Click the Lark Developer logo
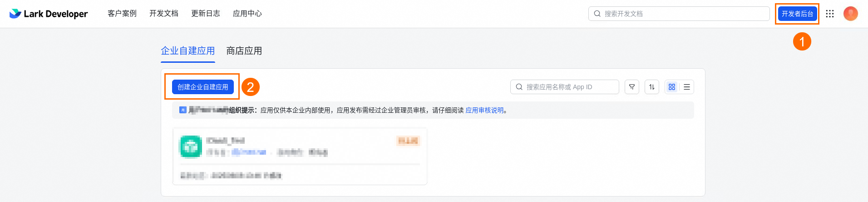The width and height of the screenshot is (868, 202). coord(49,14)
